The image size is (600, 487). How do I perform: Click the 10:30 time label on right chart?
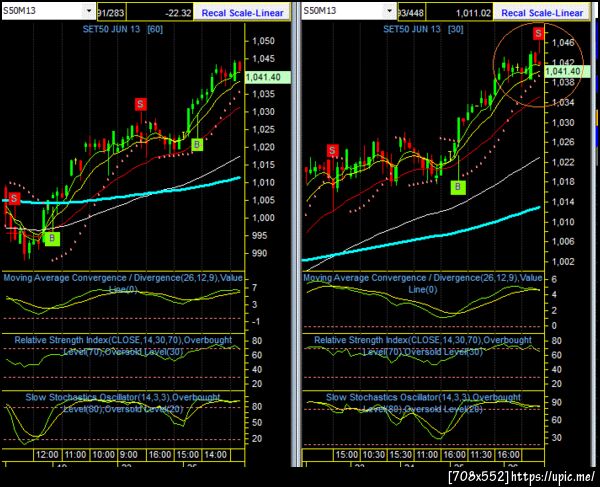click(373, 455)
